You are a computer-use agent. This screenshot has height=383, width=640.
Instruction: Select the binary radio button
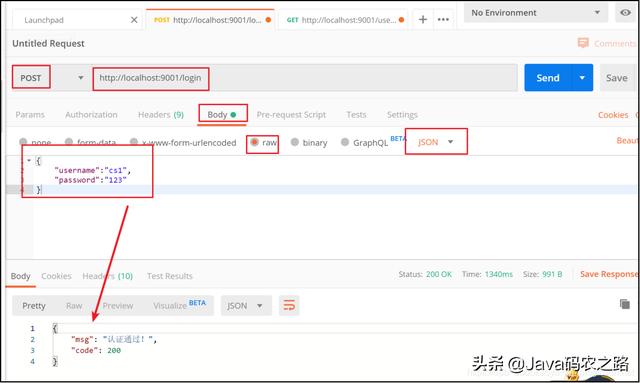(295, 142)
